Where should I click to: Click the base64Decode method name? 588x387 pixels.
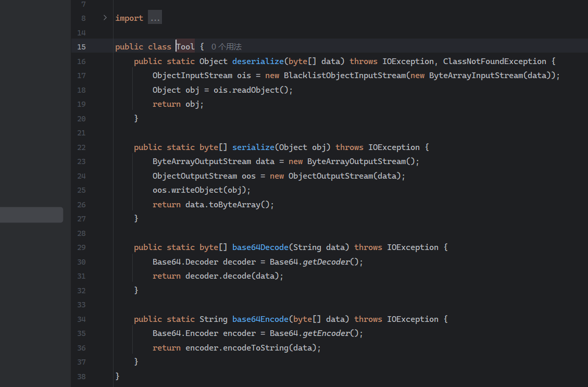coord(260,247)
